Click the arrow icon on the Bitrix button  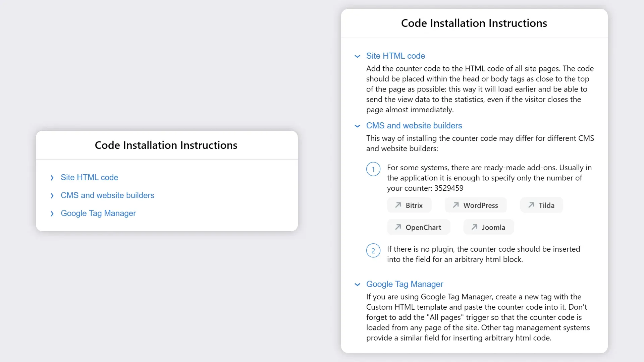398,205
